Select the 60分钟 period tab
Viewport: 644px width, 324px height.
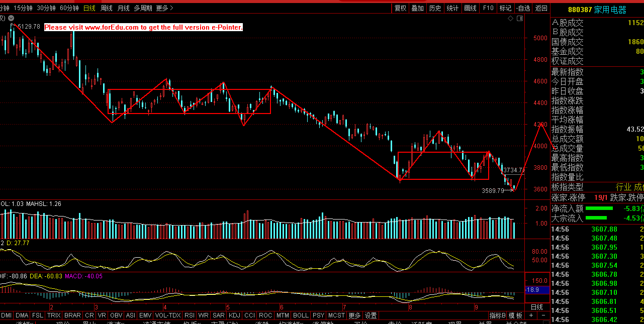pyautogui.click(x=69, y=8)
